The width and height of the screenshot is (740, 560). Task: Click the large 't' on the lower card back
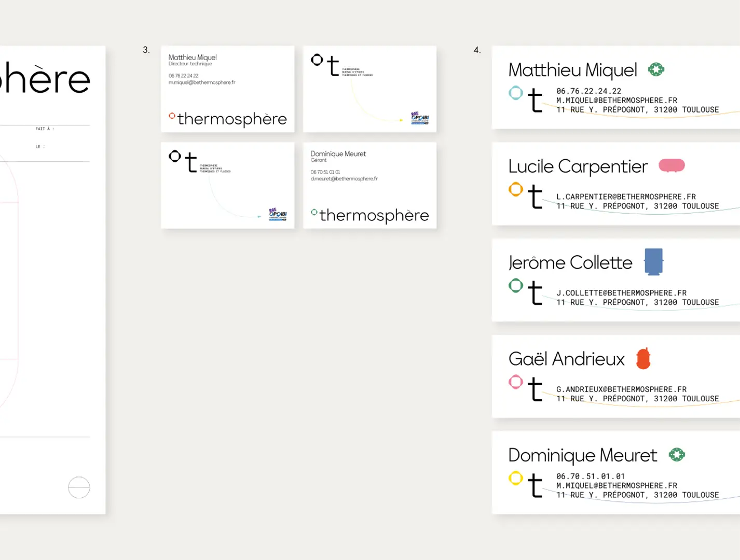(x=191, y=162)
